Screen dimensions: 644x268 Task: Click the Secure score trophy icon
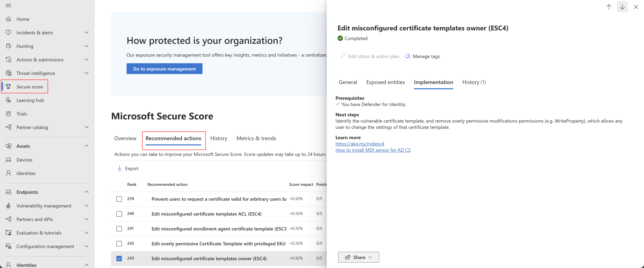[x=8, y=87]
